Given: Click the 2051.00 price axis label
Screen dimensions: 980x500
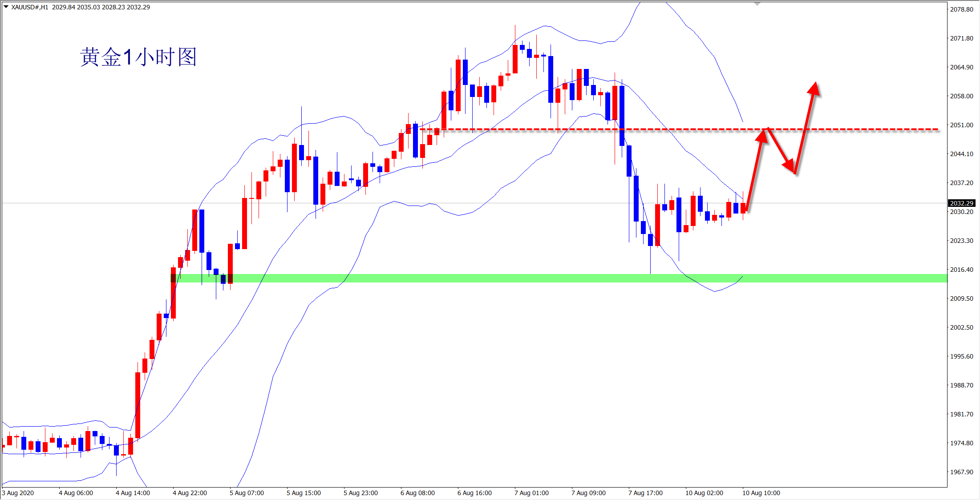Looking at the screenshot, I should 961,125.
